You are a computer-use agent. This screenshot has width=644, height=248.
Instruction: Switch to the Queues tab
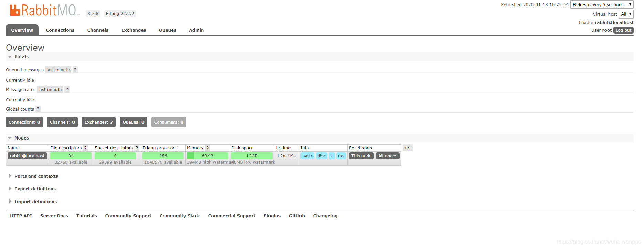168,30
